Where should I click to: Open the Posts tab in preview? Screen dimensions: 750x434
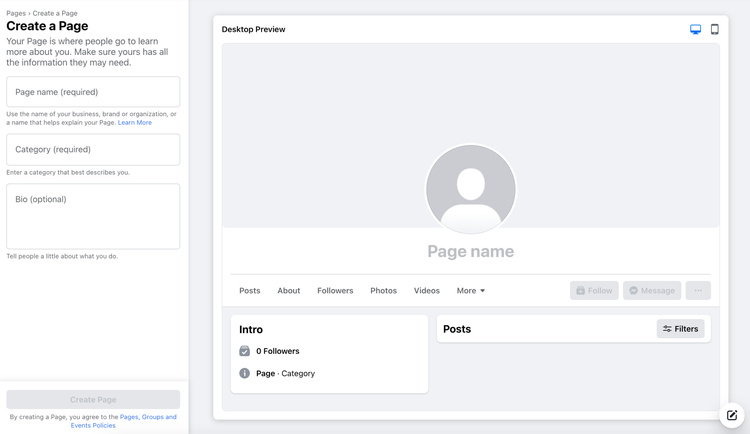point(250,290)
